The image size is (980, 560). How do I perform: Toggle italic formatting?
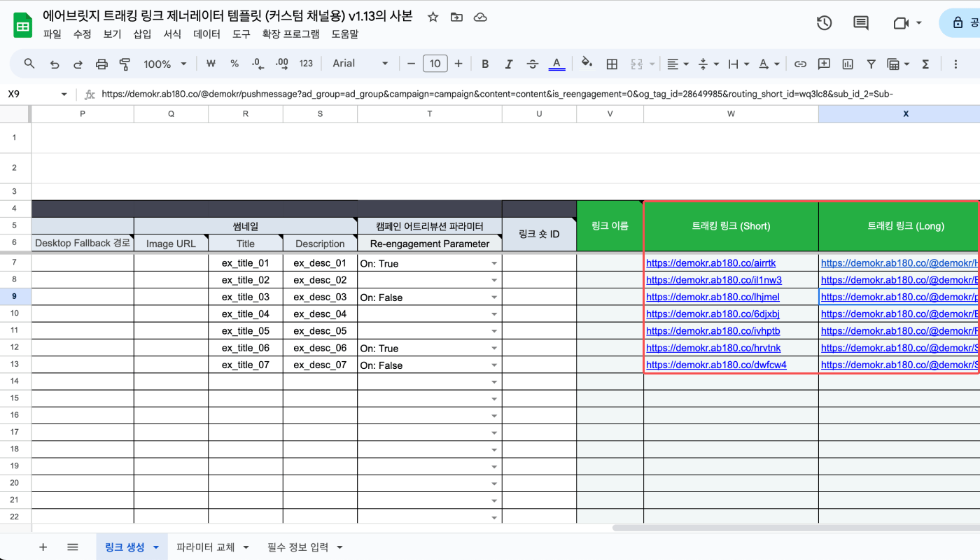[x=509, y=64]
